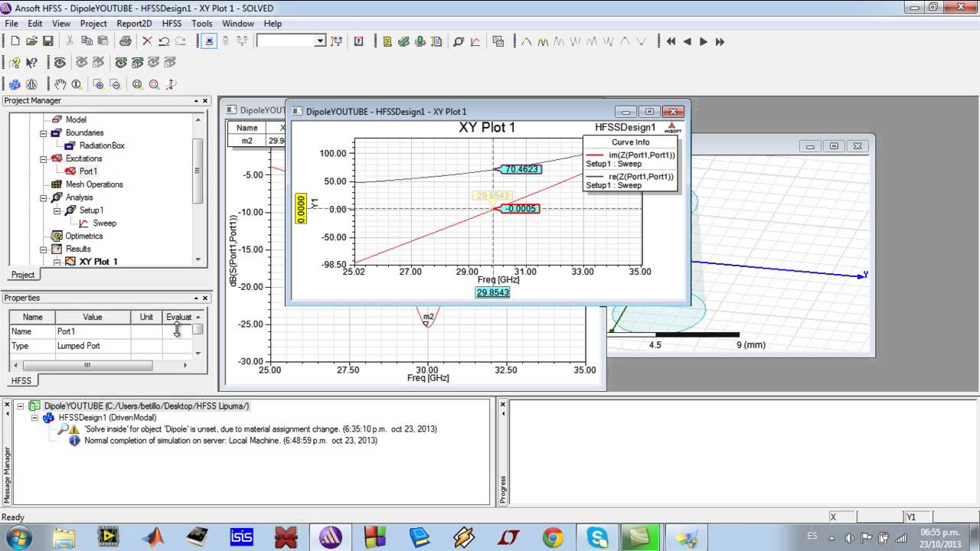The height and width of the screenshot is (551, 980).
Task: Open Skype from the taskbar
Action: 597,537
